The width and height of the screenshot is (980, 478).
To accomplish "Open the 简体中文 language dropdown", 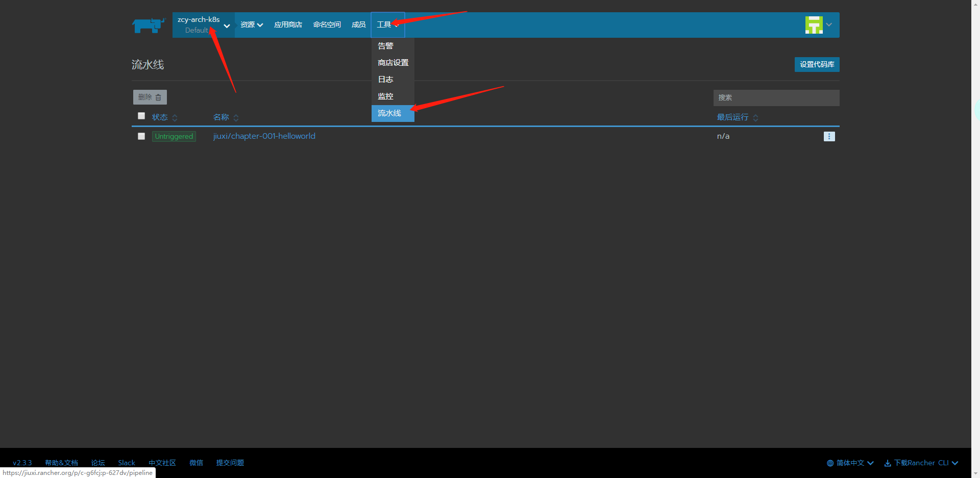I will pyautogui.click(x=850, y=463).
